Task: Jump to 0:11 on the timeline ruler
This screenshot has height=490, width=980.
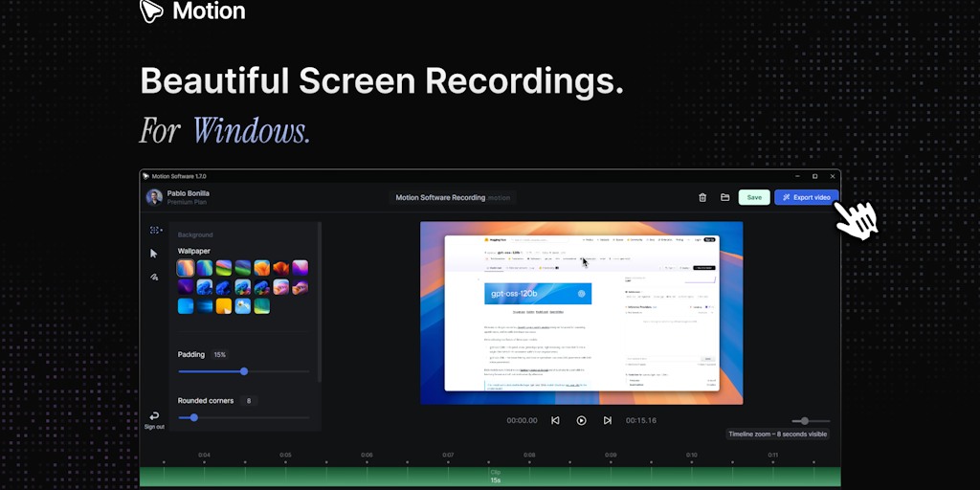Action: [x=773, y=455]
